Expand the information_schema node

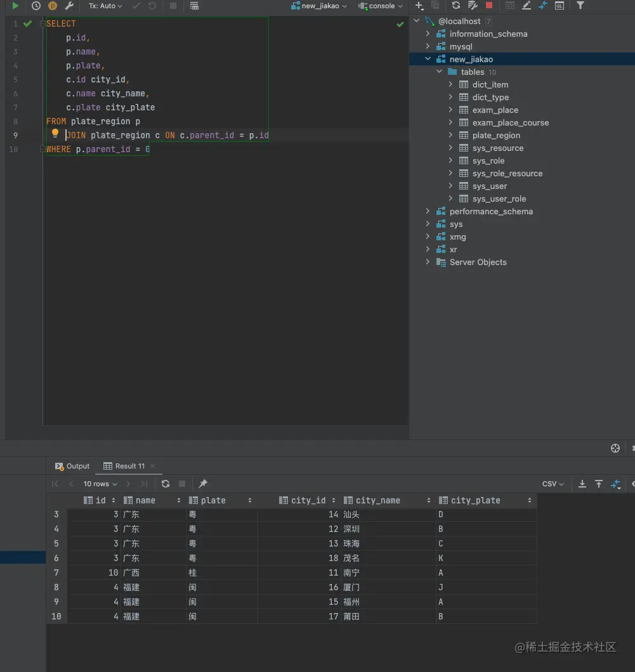pos(428,34)
